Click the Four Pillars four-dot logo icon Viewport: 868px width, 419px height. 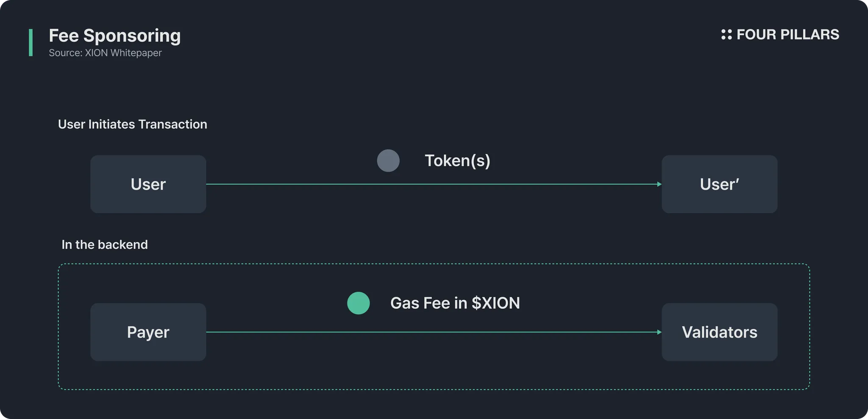point(726,35)
